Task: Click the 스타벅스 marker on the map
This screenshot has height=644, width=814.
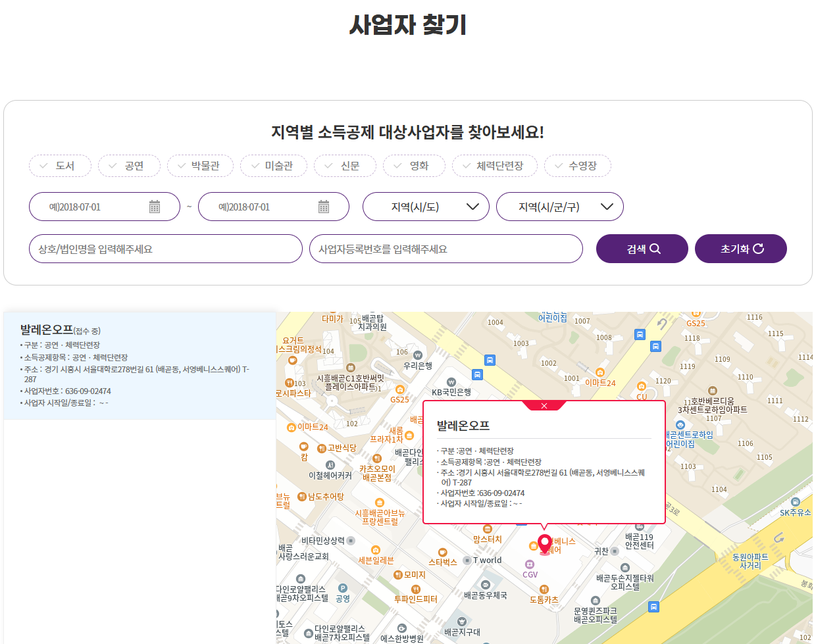Action: coord(442,553)
